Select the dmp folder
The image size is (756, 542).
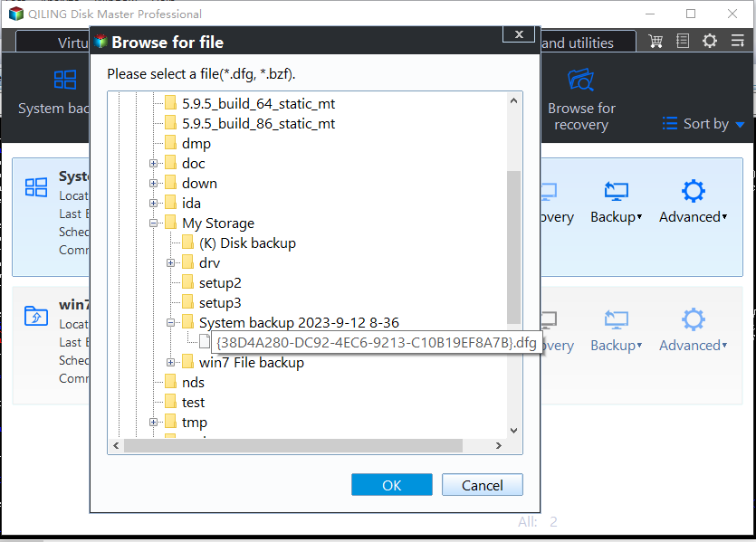(x=196, y=144)
